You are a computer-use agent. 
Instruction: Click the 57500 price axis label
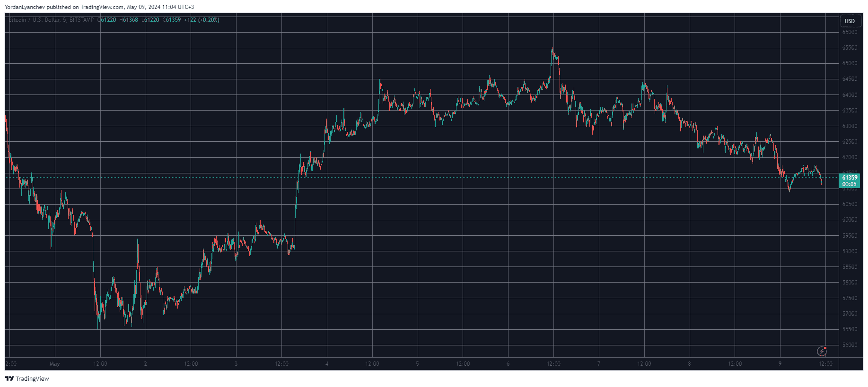tap(850, 298)
